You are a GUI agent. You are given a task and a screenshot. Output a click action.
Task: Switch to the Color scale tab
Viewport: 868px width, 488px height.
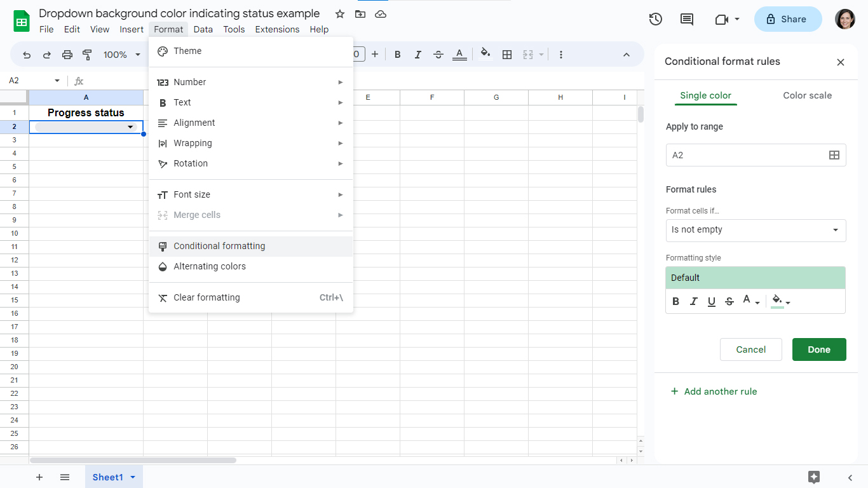pyautogui.click(x=807, y=95)
